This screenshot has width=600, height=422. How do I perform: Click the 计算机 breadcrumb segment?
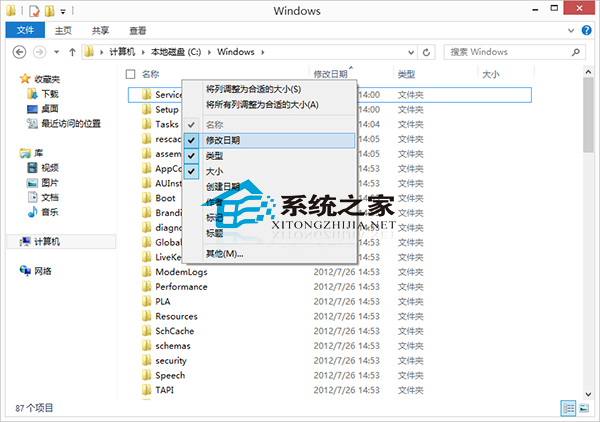[x=122, y=52]
